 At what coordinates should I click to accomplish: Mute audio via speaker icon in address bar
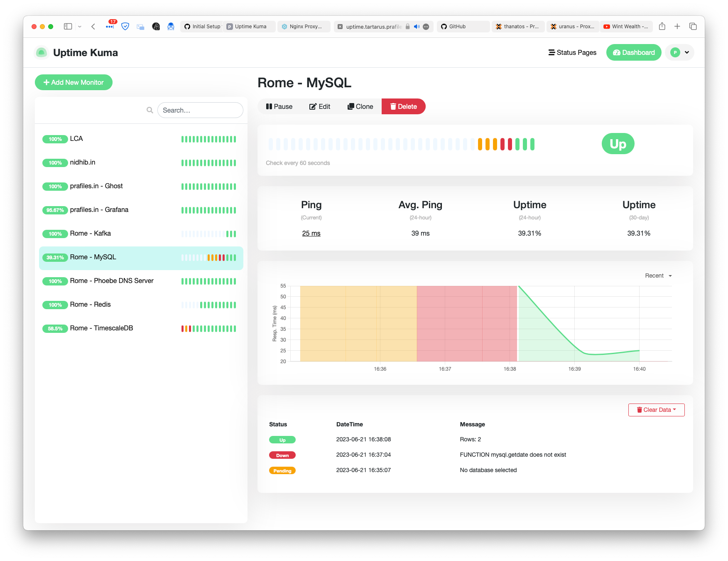417,27
